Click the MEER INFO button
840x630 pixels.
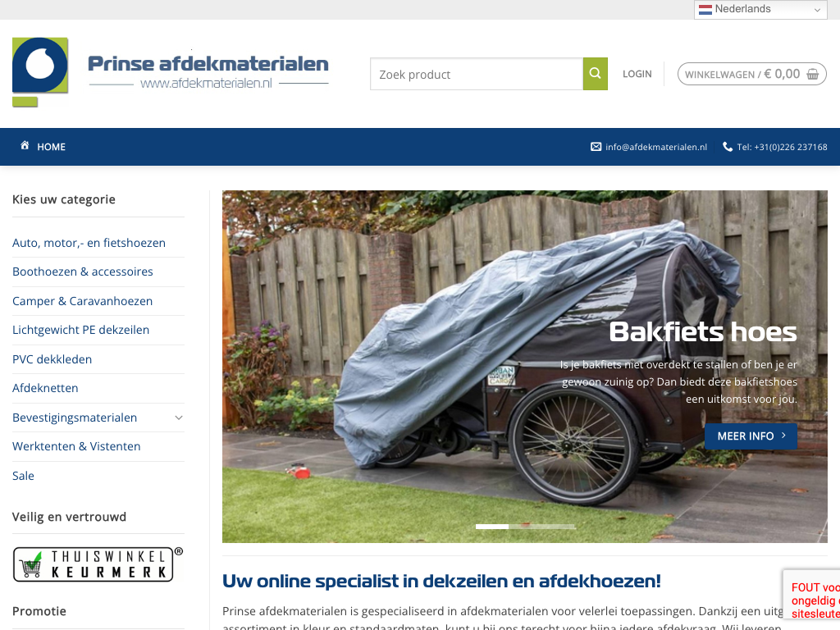751,436
